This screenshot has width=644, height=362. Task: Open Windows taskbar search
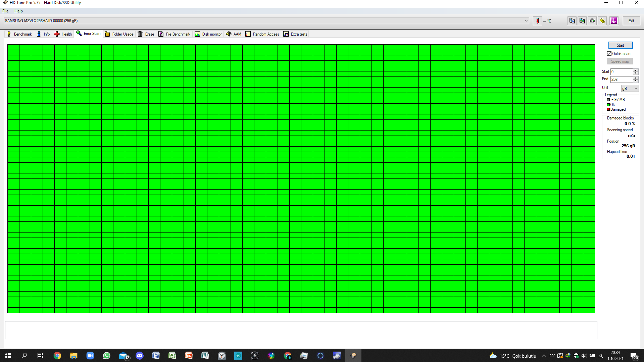tap(24, 356)
